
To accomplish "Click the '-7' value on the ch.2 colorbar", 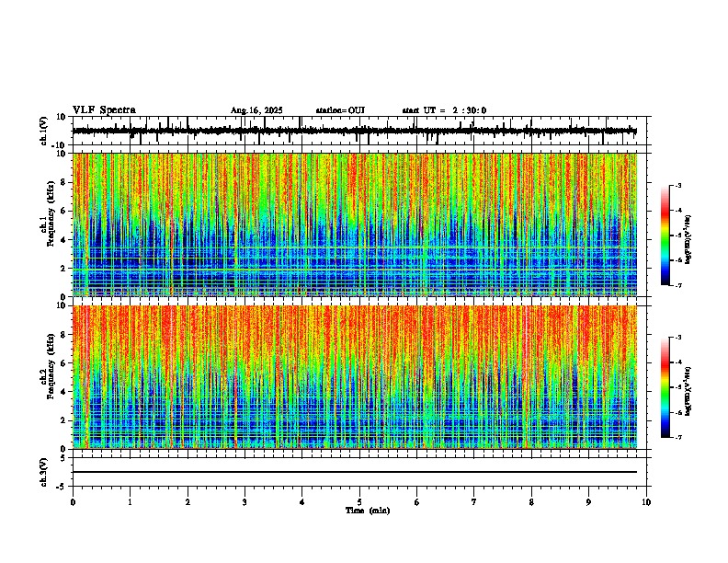I will [x=677, y=437].
